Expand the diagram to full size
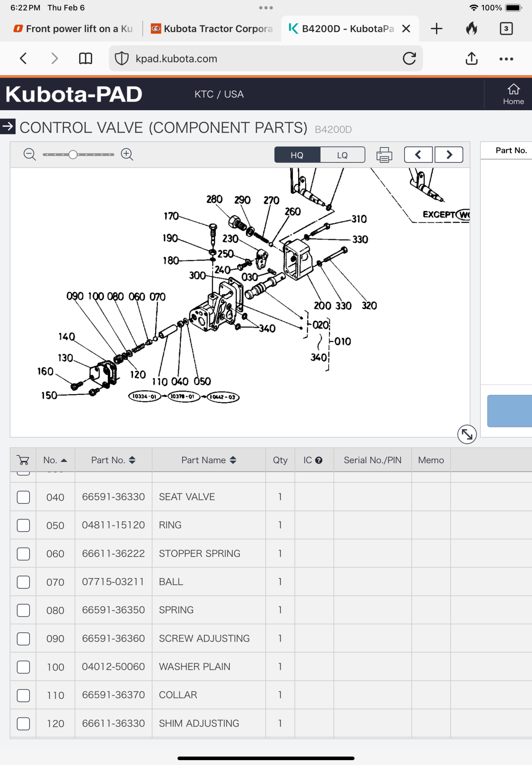The image size is (532, 765). pos(467,434)
